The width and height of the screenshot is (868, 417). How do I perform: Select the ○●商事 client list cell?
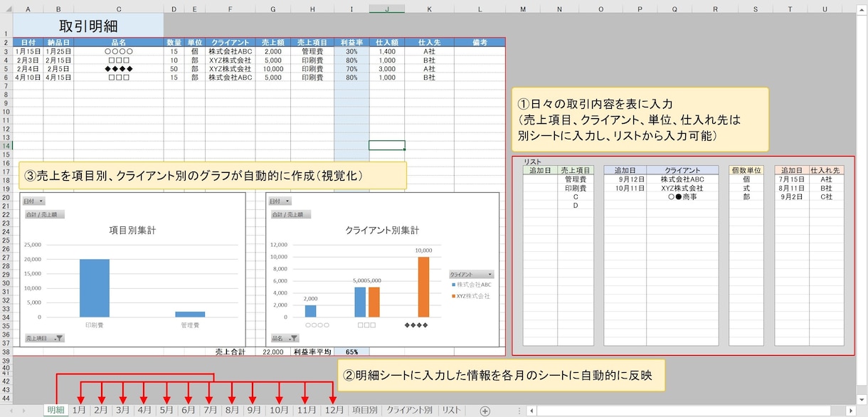point(682,196)
